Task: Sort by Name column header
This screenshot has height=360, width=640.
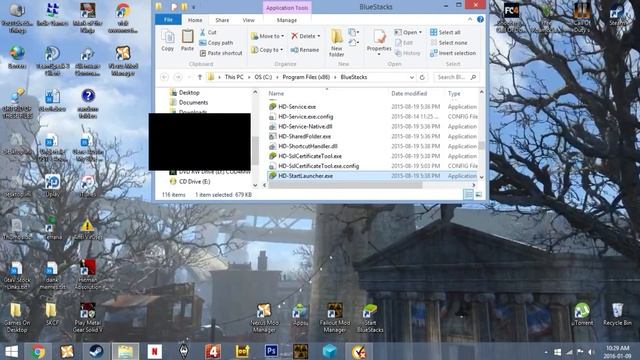Action: (276, 93)
